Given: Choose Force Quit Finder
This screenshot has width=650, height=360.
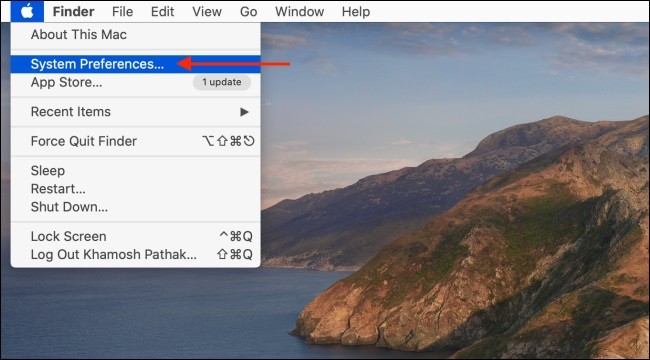Looking at the screenshot, I should pyautogui.click(x=136, y=141).
